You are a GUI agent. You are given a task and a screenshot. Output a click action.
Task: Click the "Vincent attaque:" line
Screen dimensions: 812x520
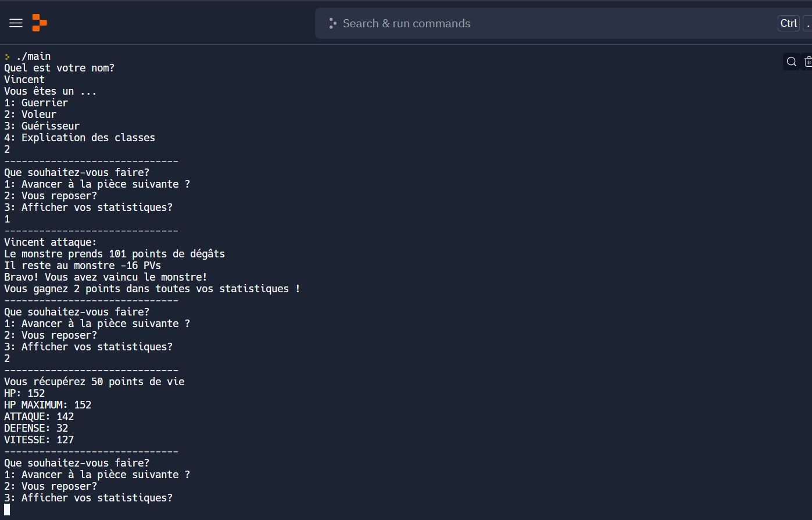pyautogui.click(x=51, y=242)
